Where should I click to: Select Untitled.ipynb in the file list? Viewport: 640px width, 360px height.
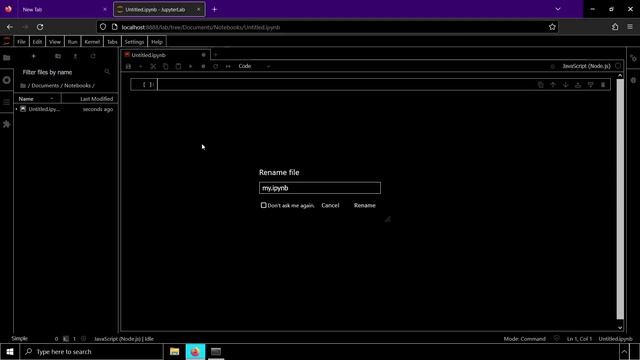click(66, 109)
